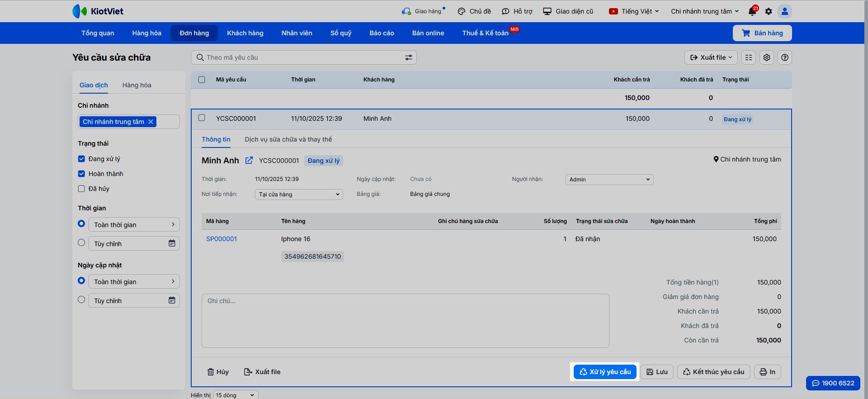Open Minh Anh customer external link icon

pos(249,161)
